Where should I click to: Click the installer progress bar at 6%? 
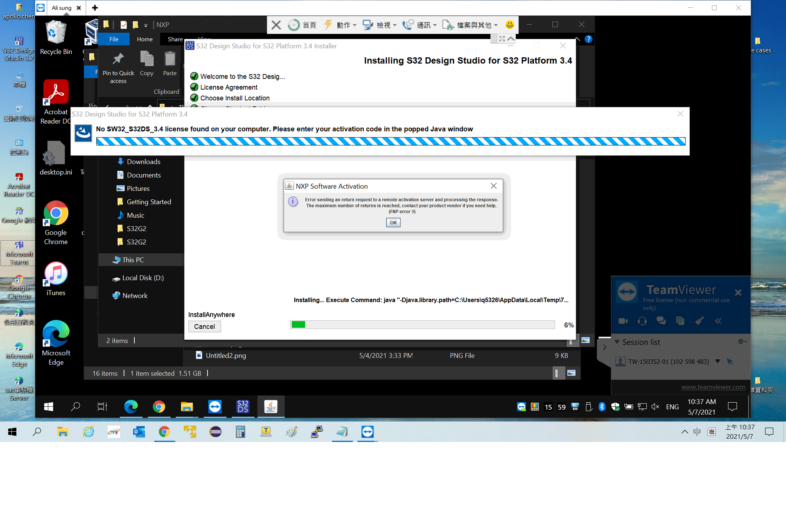pyautogui.click(x=422, y=325)
